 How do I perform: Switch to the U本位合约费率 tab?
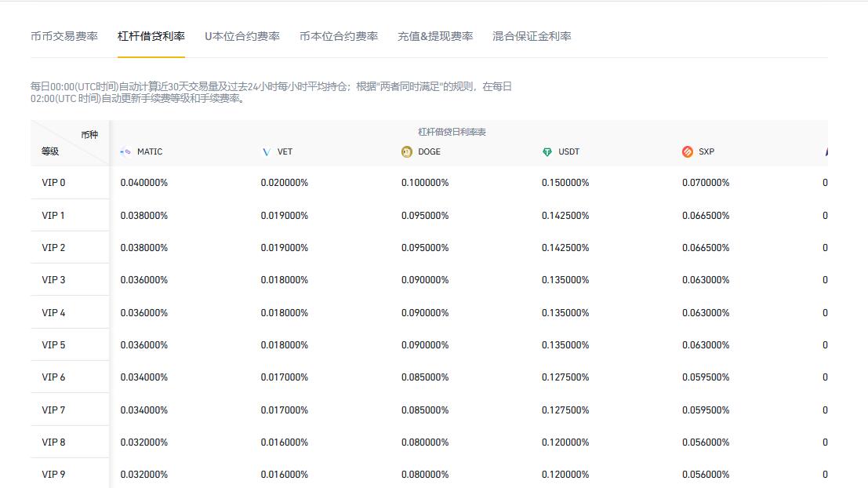(x=242, y=36)
